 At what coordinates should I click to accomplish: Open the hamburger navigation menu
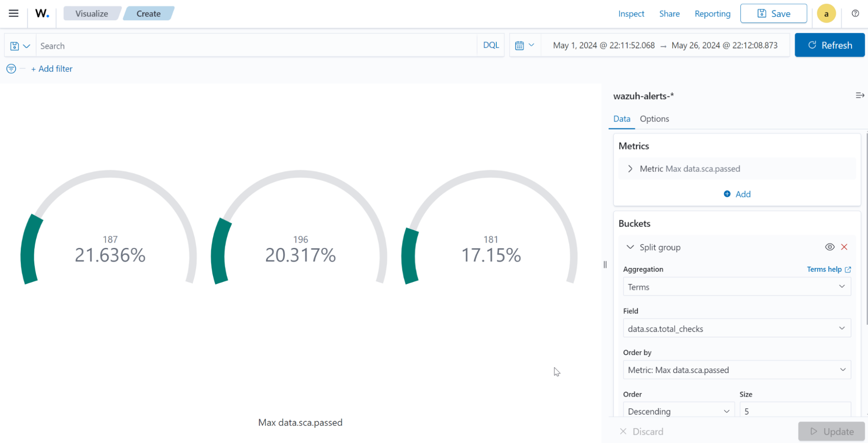tap(13, 13)
